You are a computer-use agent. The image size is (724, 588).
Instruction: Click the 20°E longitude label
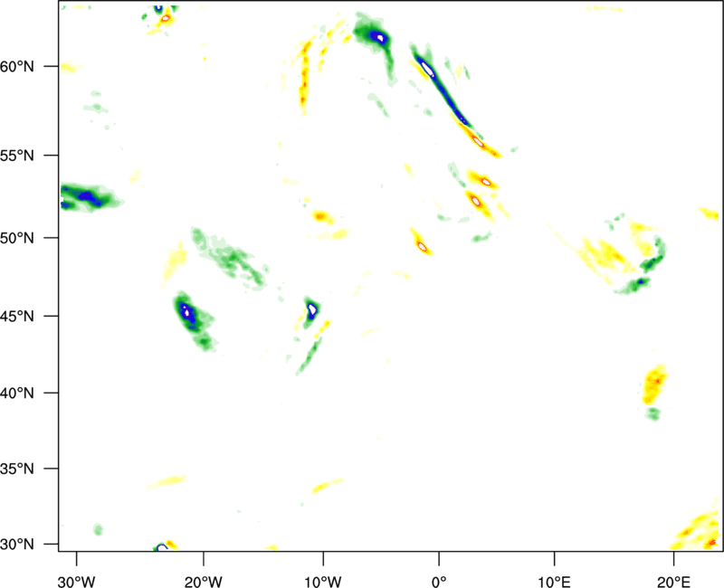click(x=673, y=582)
